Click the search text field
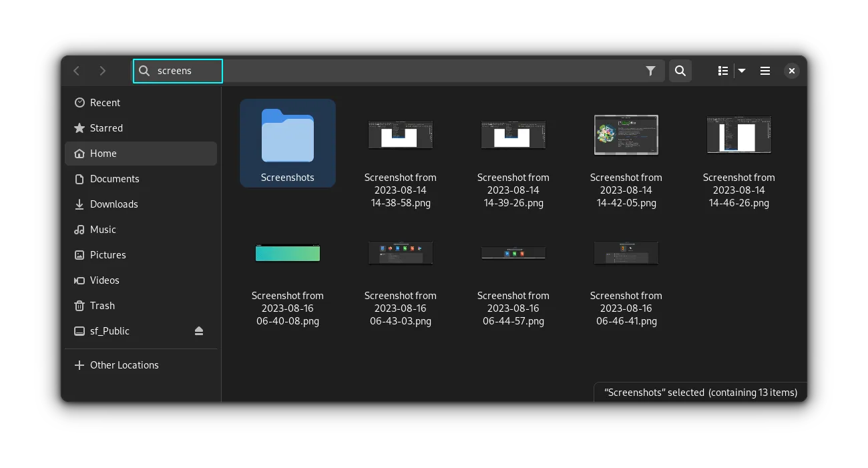The width and height of the screenshot is (868, 468). pyautogui.click(x=401, y=71)
